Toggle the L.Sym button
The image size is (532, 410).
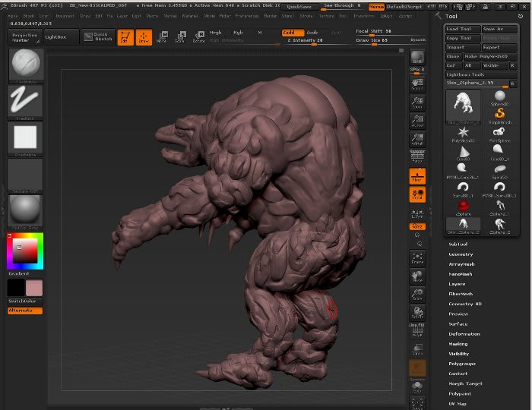coord(417,213)
